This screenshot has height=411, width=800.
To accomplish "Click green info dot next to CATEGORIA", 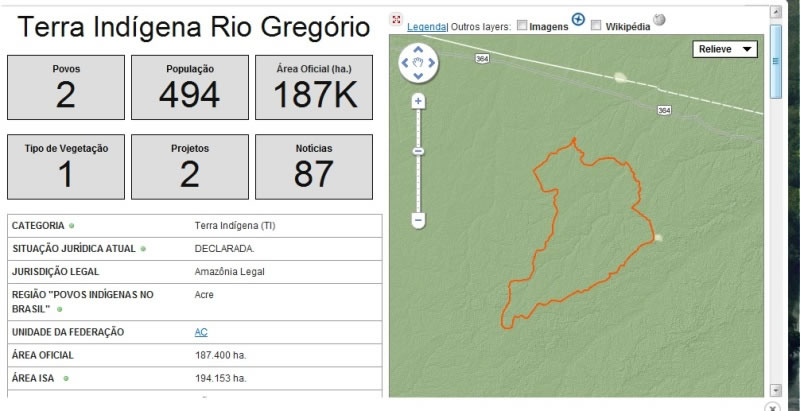I will click(x=72, y=226).
